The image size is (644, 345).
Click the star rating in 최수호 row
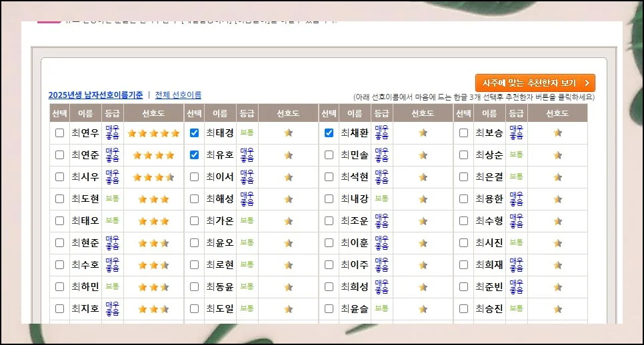click(153, 265)
